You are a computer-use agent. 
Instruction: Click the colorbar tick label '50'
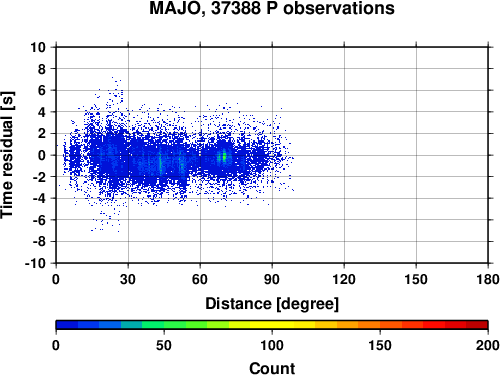tap(164, 345)
